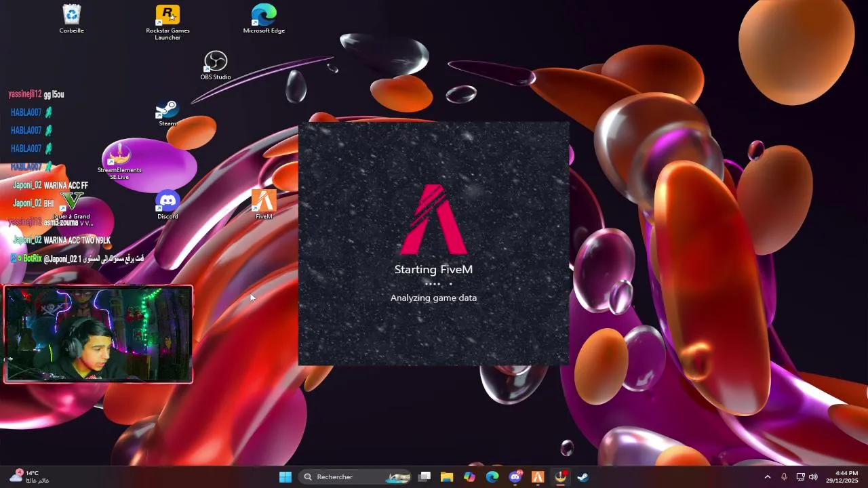Image resolution: width=868 pixels, height=488 pixels.
Task: Click the microphone icon in system tray
Action: [785, 477]
